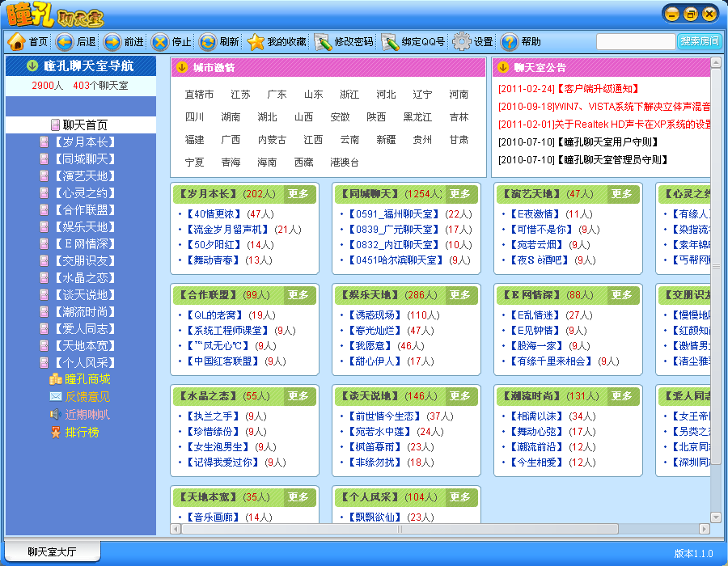The height and width of the screenshot is (566, 728).
Task: Open Change Password (修改密码) icon
Action: [x=323, y=42]
